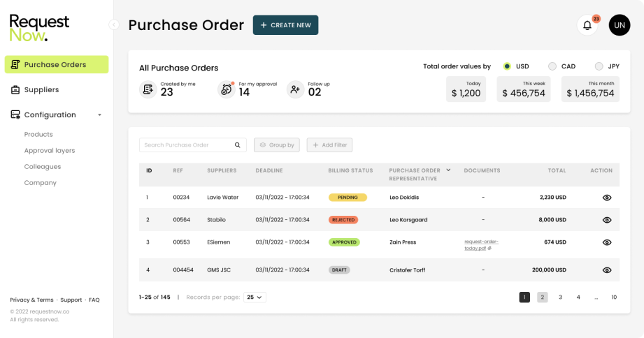Viewport: 644px width, 338px height.
Task: View ESiemen order with the eye icon
Action: [x=607, y=242]
